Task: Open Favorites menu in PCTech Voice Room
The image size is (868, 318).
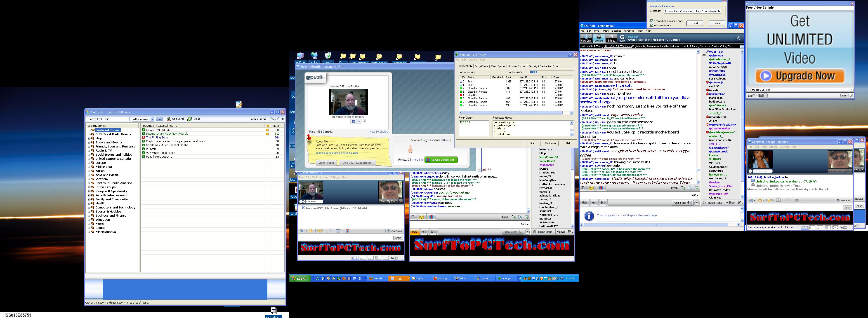Action: pyautogui.click(x=629, y=31)
